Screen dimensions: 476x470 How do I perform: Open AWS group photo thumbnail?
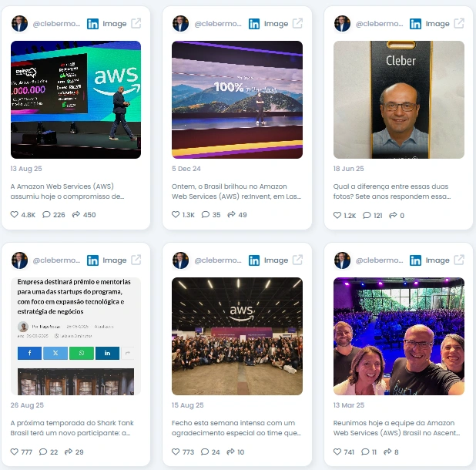[237, 336]
